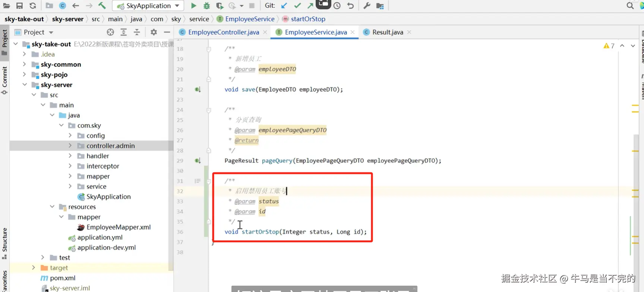Screen dimensions: 644x292
Task: Select SkyApplication class in tree
Action: (104, 197)
